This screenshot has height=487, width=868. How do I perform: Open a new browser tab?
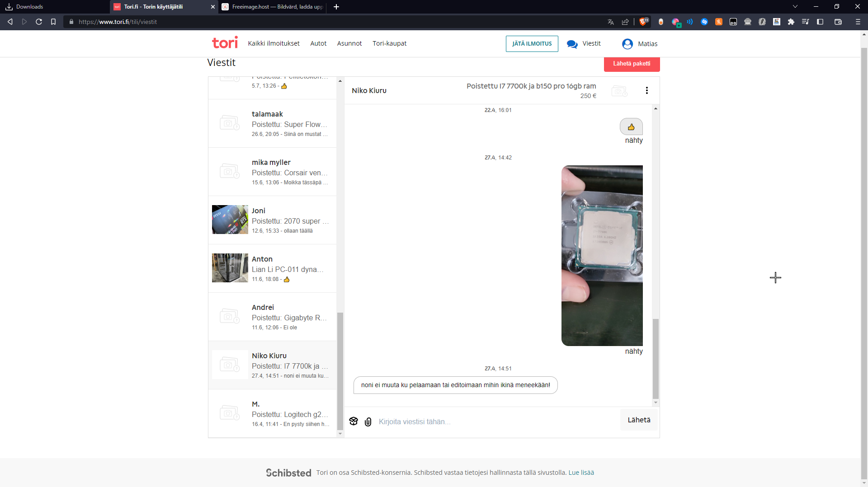[336, 7]
